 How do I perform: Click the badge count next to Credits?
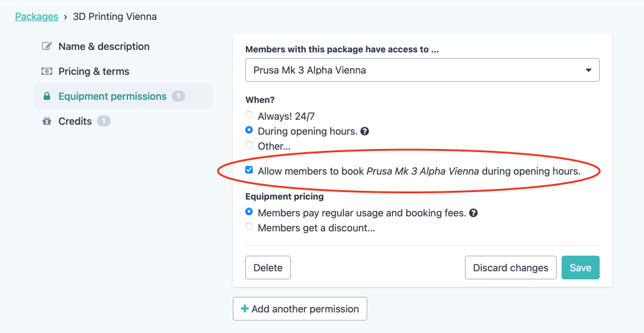(104, 122)
